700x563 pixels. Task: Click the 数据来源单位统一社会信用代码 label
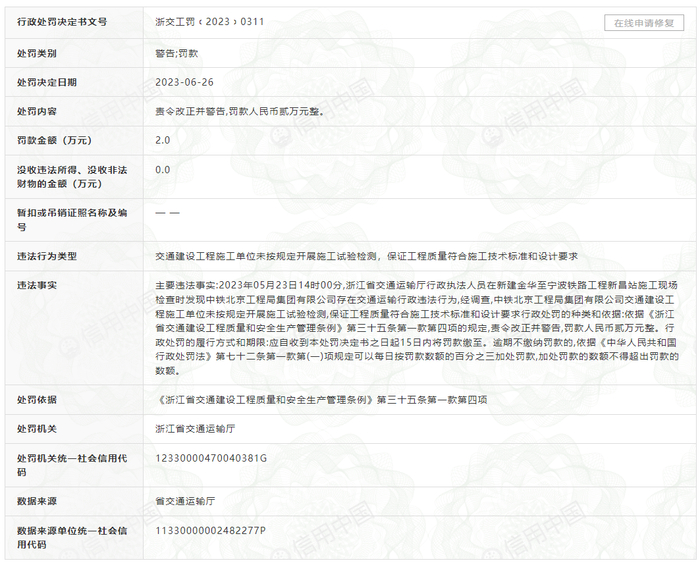pyautogui.click(x=72, y=537)
